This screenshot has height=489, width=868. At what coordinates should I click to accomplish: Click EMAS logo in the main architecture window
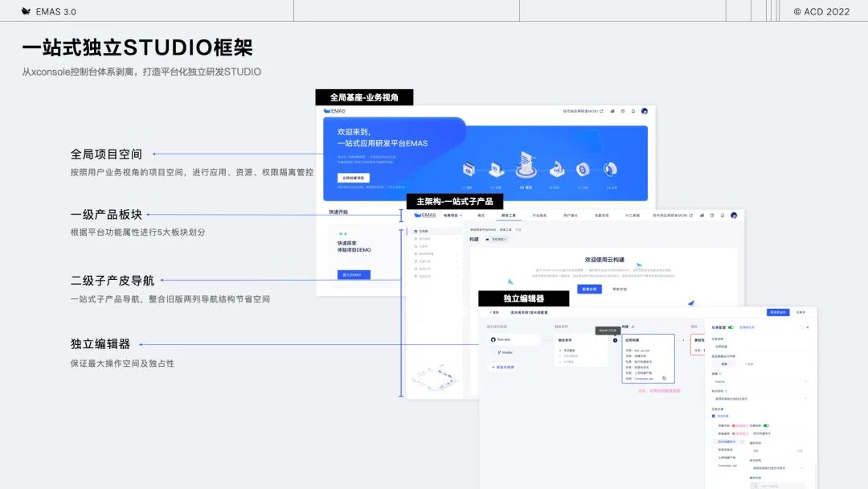tap(425, 216)
